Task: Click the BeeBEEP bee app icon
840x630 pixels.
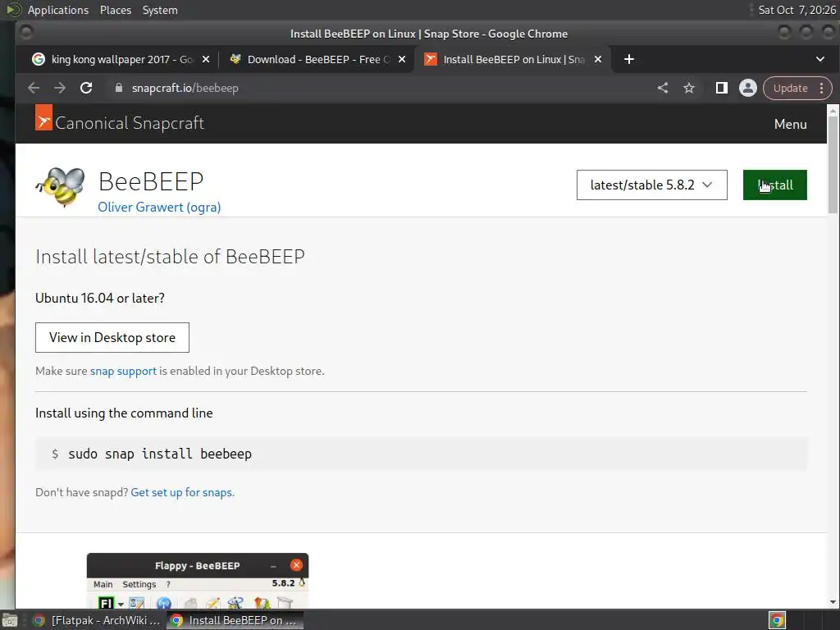Action: tap(61, 186)
